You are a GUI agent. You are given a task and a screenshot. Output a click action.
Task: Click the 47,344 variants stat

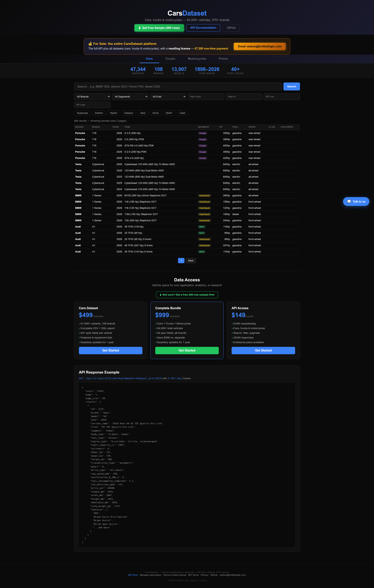coord(138,71)
